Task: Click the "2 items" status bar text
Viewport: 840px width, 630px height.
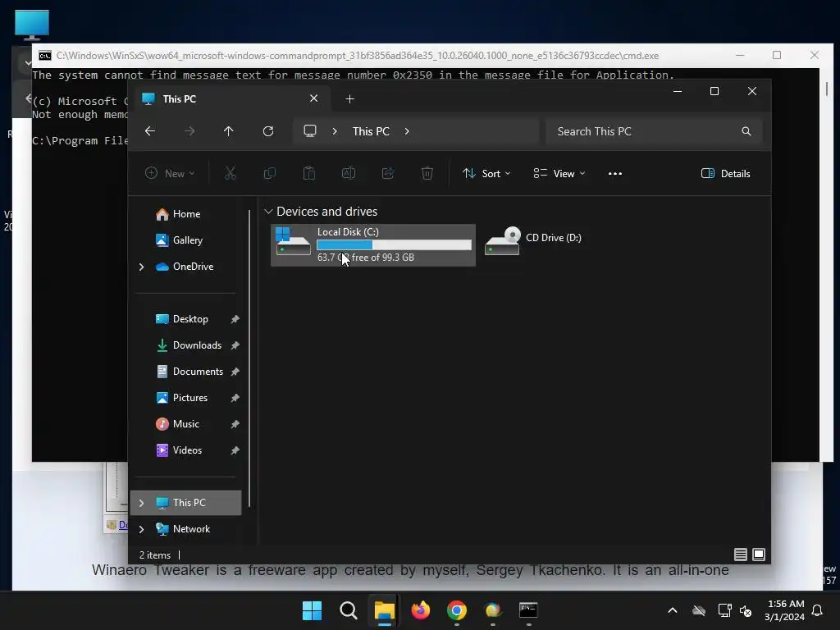Action: [155, 555]
